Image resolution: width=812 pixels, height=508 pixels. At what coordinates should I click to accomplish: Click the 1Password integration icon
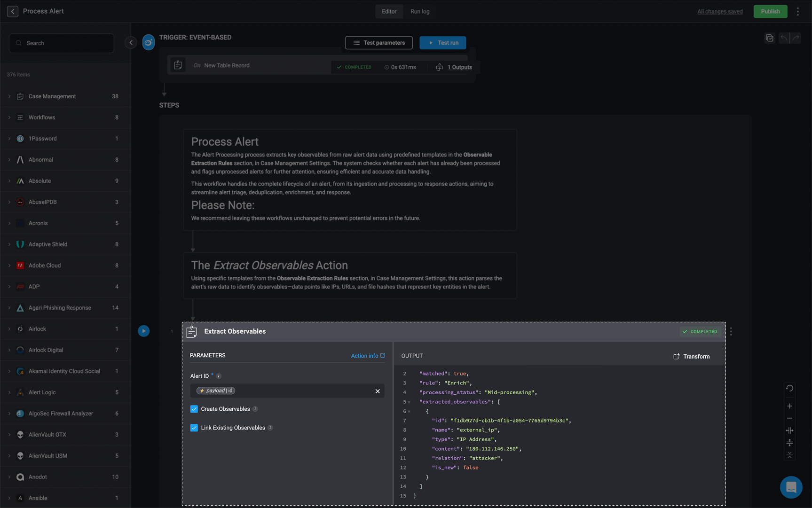20,139
